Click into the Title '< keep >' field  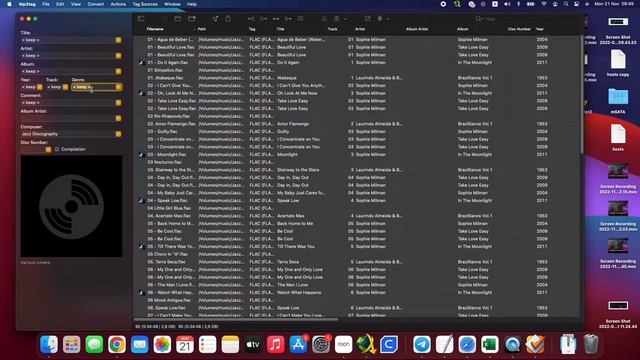tap(68, 40)
